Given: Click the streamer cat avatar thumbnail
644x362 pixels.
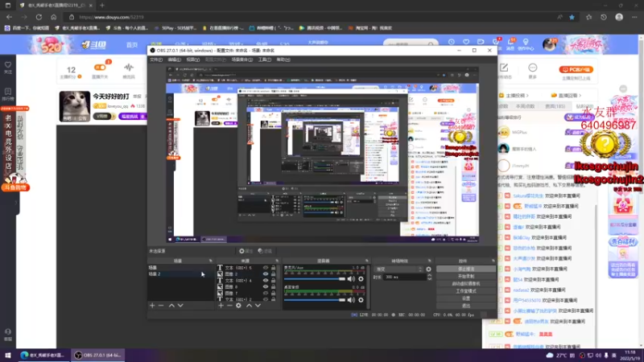Looking at the screenshot, I should pos(74,106).
